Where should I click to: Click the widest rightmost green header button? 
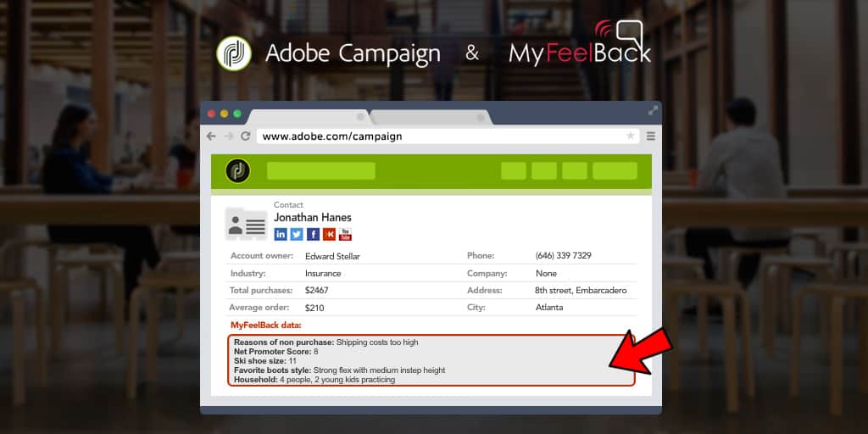(615, 171)
